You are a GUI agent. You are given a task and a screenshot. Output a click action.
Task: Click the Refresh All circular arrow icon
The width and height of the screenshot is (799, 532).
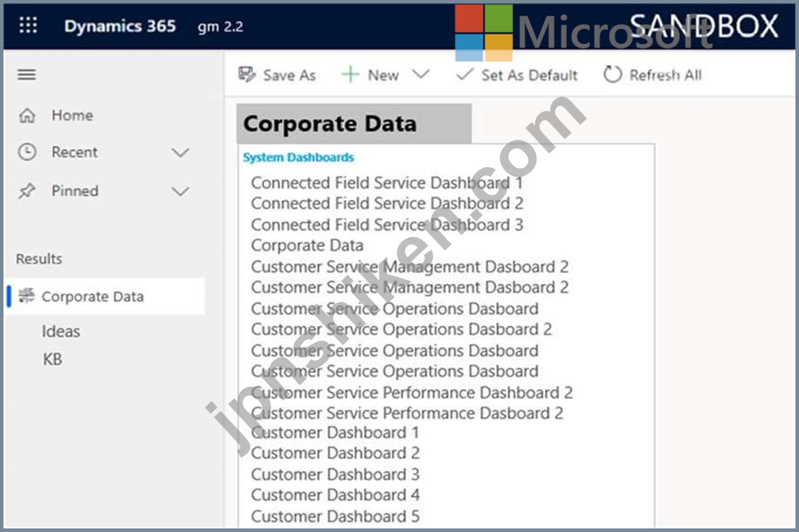[x=613, y=75]
